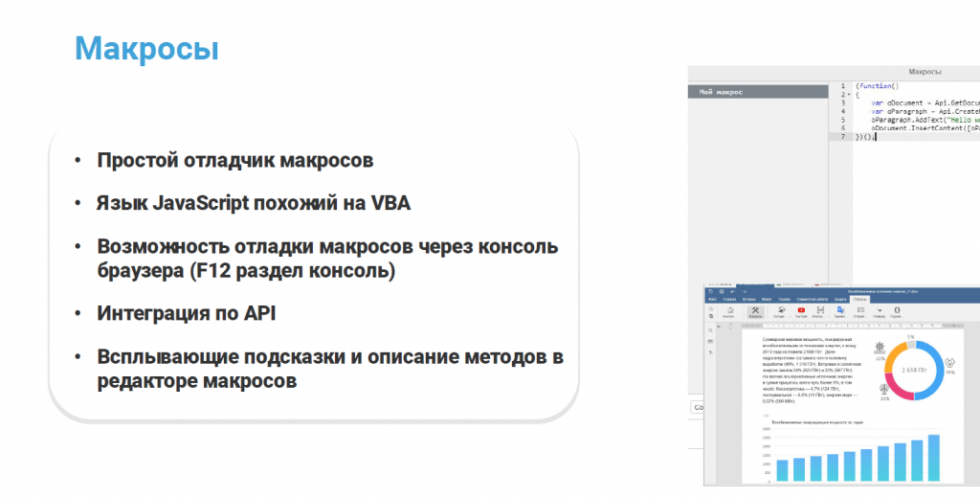980x498 pixels.
Task: Click the undo arrow in editor title bar
Action: pos(732,292)
